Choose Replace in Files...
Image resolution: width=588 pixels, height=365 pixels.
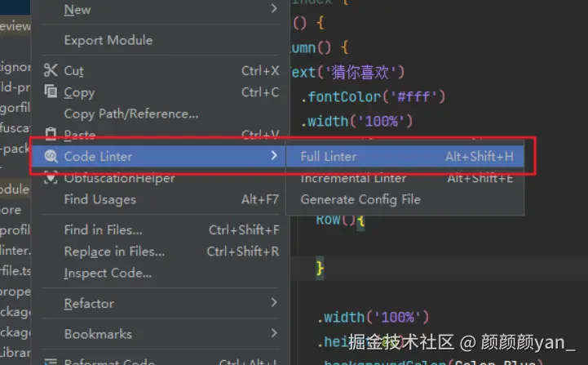[161, 251]
